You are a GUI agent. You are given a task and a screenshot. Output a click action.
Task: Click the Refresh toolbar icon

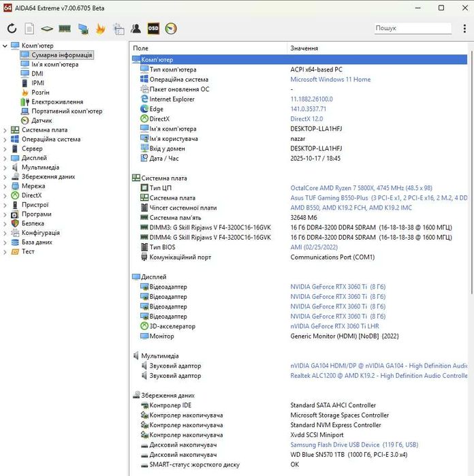(x=12, y=29)
